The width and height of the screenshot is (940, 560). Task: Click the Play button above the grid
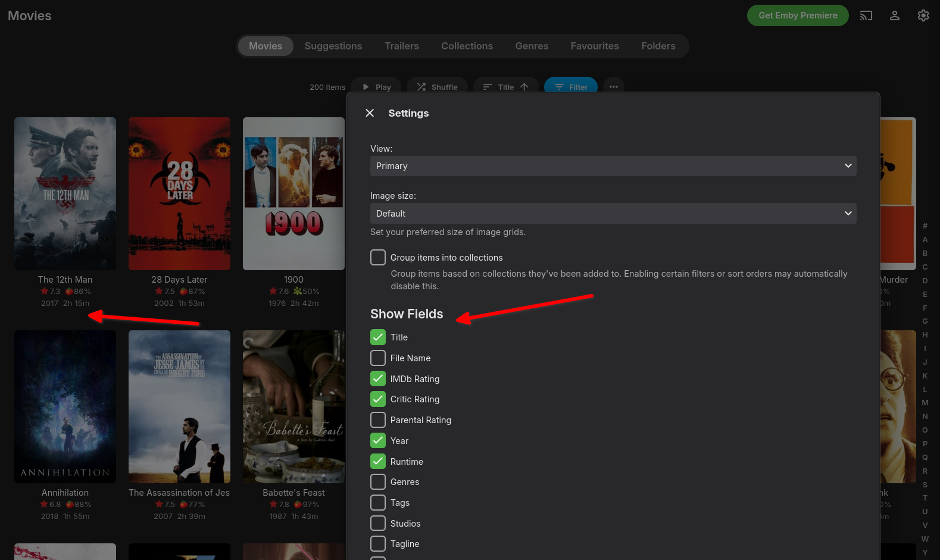tap(377, 87)
